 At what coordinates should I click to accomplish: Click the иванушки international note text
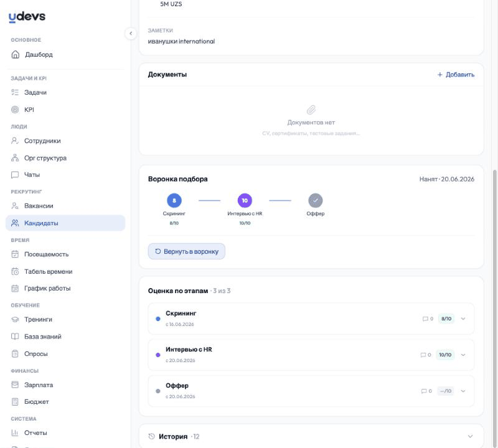[x=181, y=41]
